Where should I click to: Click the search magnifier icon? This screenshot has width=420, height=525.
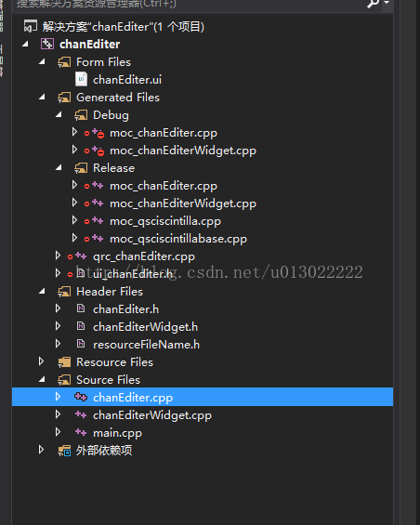coord(373,4)
